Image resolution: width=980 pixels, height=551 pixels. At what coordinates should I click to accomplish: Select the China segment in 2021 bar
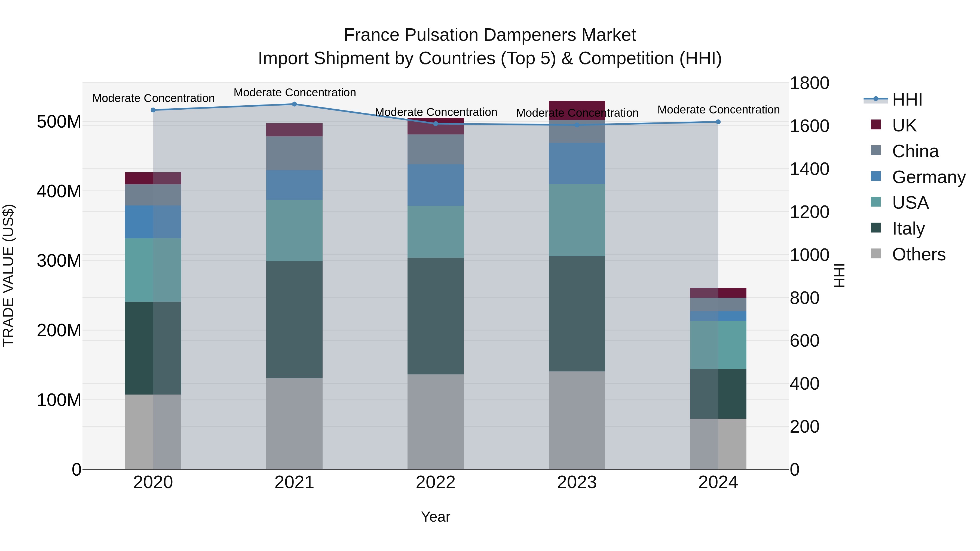coord(294,153)
